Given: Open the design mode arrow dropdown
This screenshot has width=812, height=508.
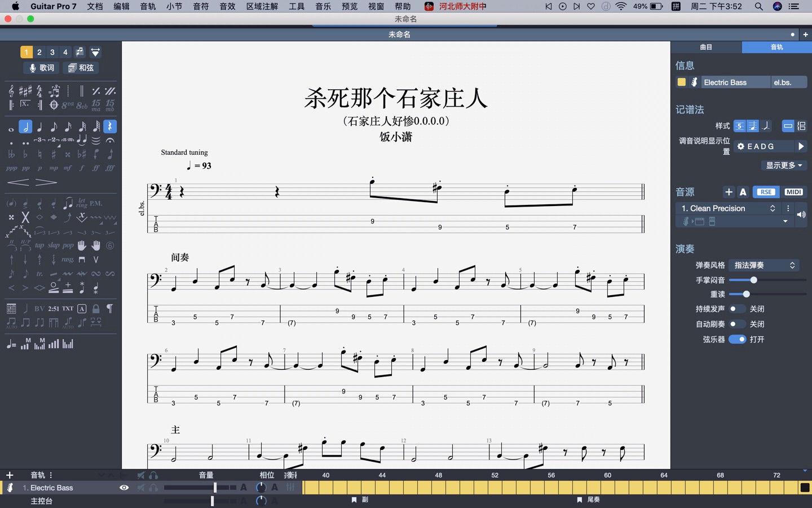Looking at the screenshot, I should pos(96,52).
